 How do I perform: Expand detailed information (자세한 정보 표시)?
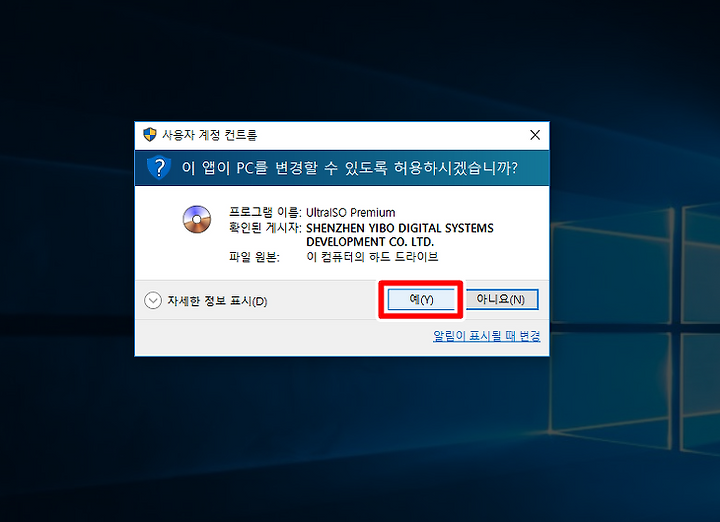click(206, 301)
